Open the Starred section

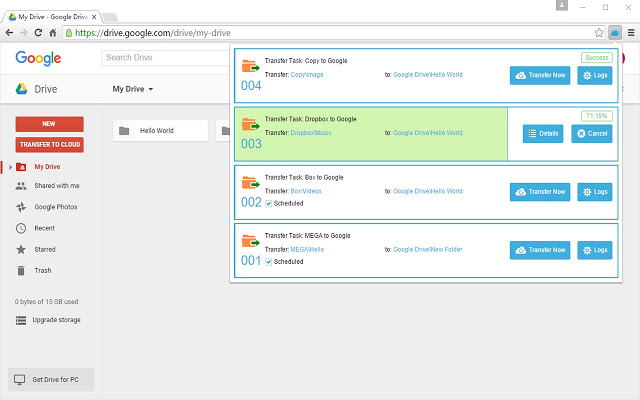[x=46, y=249]
